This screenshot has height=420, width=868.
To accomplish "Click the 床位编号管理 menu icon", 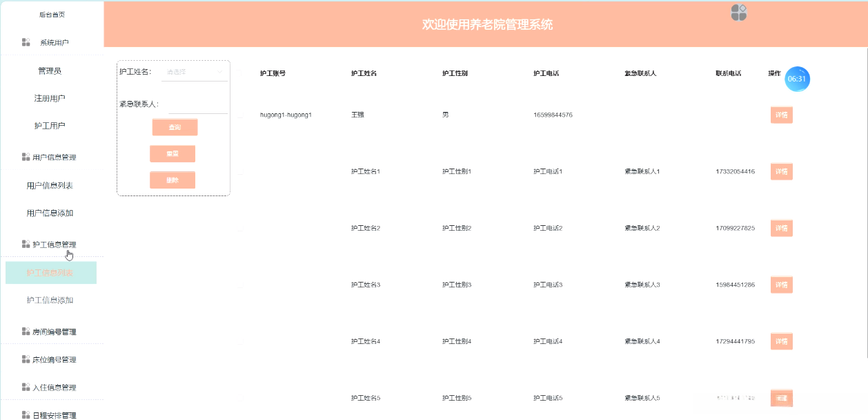I will coord(26,360).
